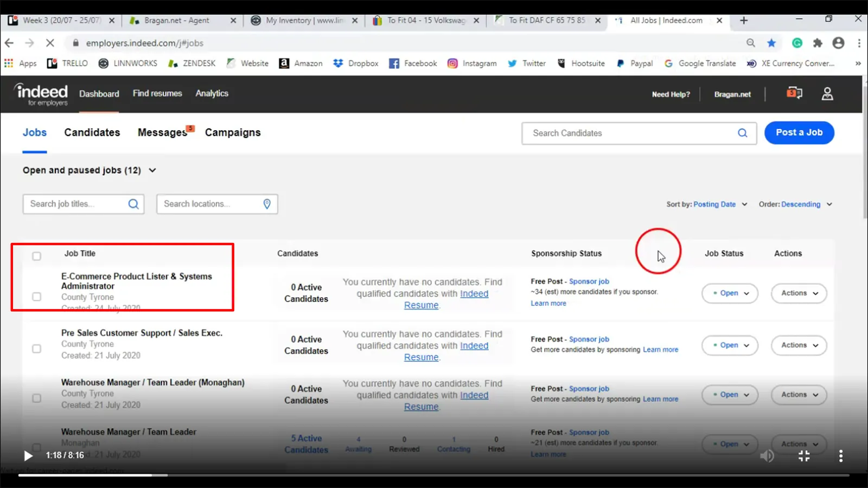
Task: Open the Indeed account user icon
Action: coord(827,94)
